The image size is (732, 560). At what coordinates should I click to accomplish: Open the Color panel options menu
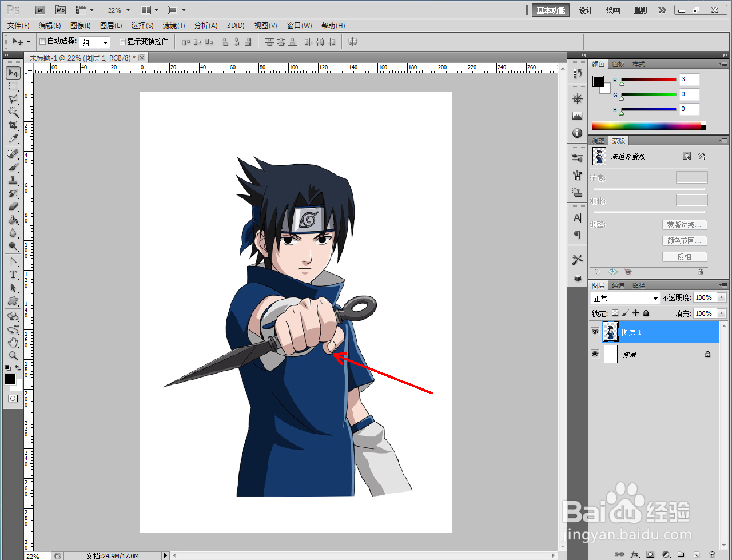723,63
